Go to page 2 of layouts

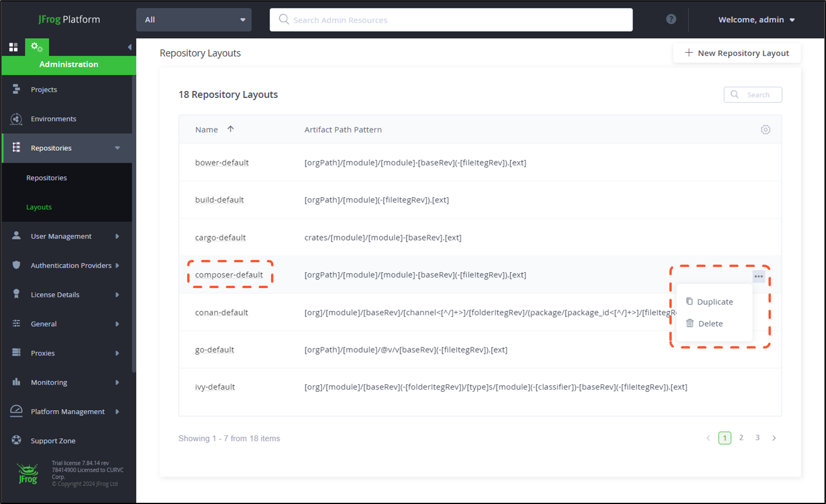click(x=741, y=438)
